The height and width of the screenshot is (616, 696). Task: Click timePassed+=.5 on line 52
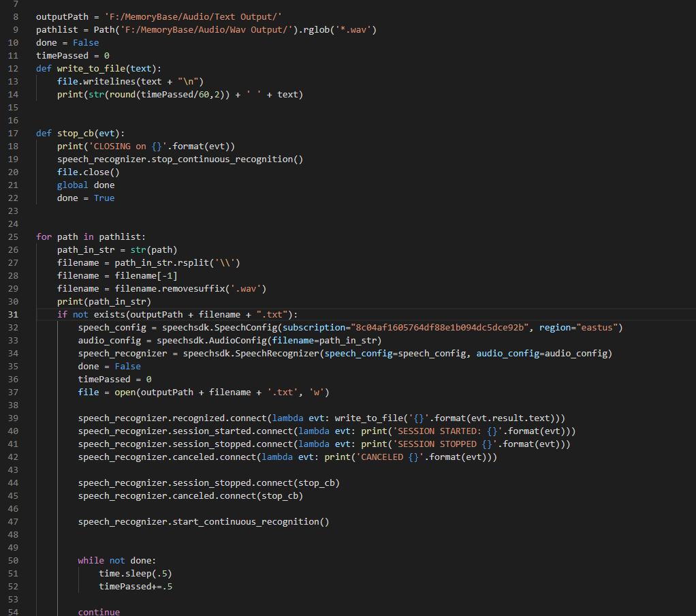(136, 586)
